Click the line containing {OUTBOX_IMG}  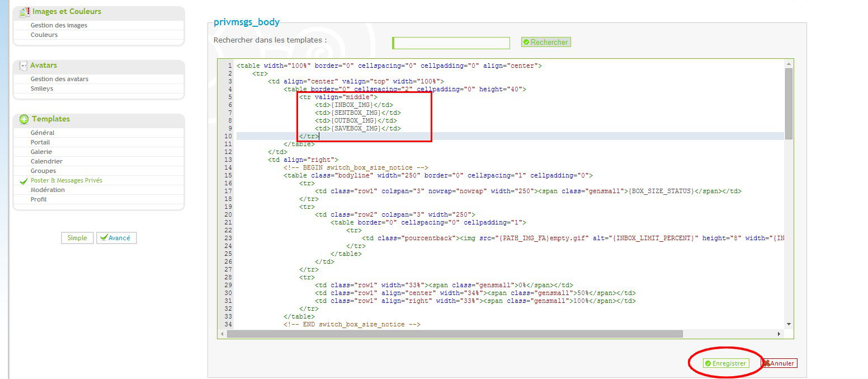click(356, 120)
